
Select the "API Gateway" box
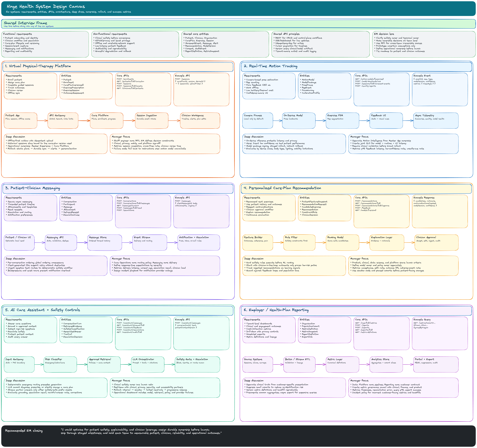pos(63,121)
